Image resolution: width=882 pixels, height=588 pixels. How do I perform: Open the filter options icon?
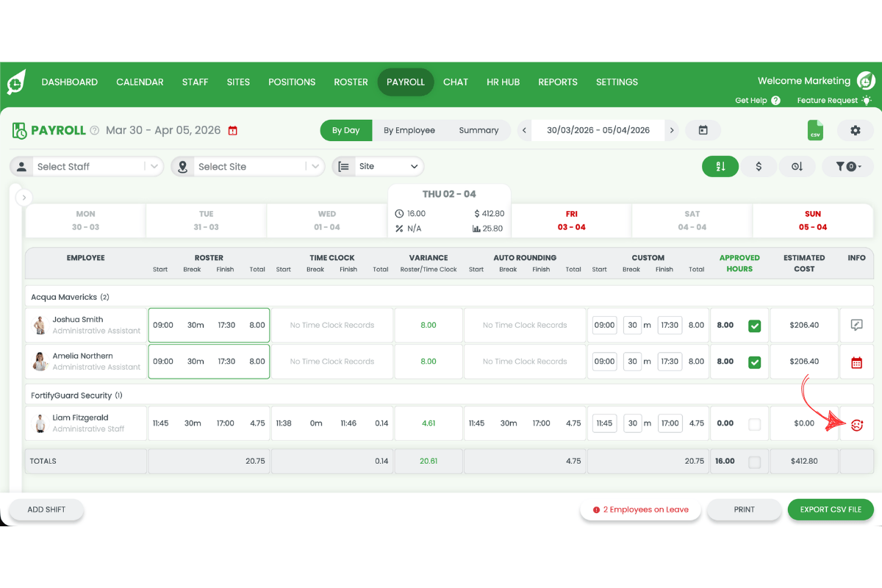[848, 166]
